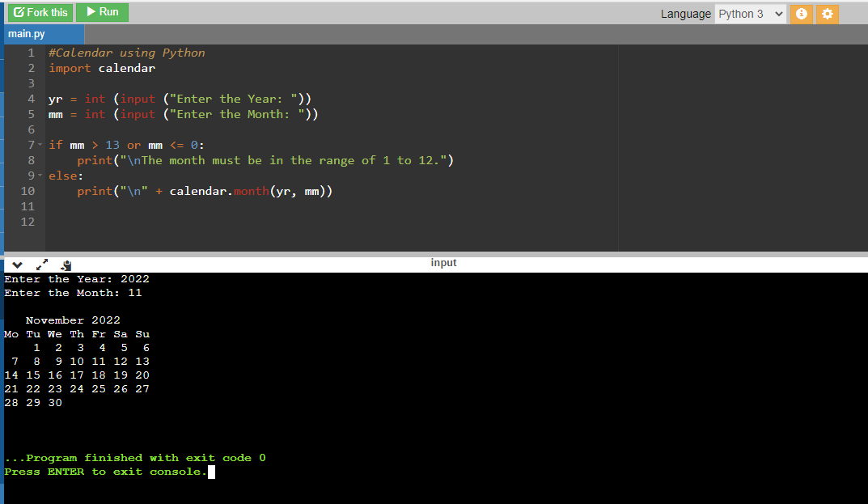Click day 30 in the calendar output
Screen dimensions: 868x504
pos(55,403)
